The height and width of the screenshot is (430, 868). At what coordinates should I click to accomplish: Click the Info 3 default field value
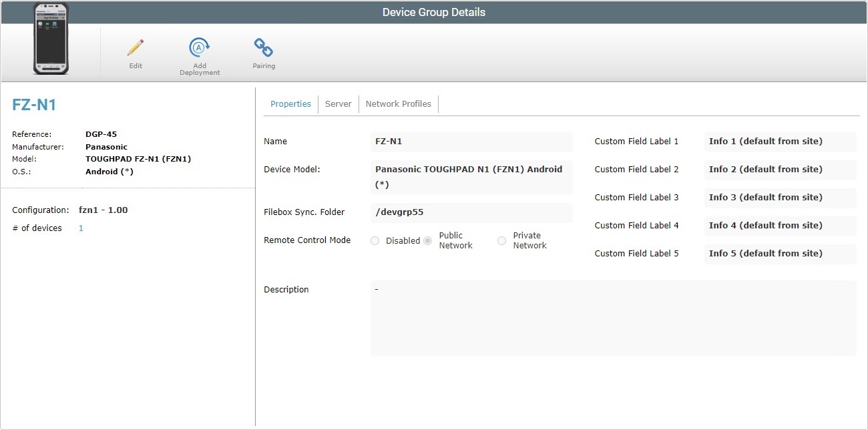click(x=779, y=197)
